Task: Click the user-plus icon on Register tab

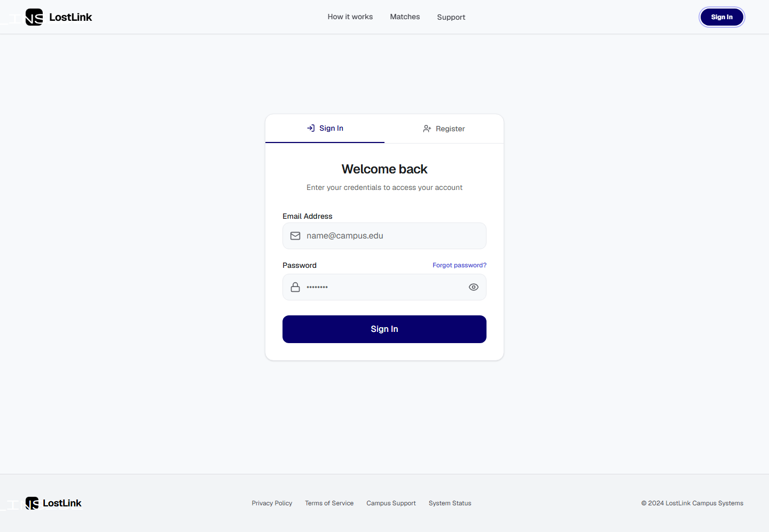Action: pyautogui.click(x=427, y=129)
